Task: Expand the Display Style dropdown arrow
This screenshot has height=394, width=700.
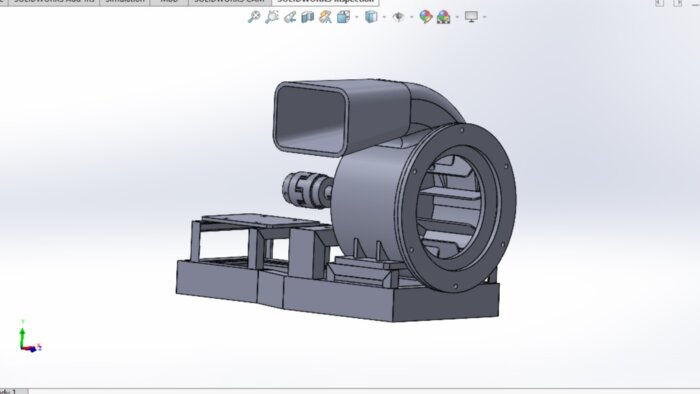Action: coord(384,17)
